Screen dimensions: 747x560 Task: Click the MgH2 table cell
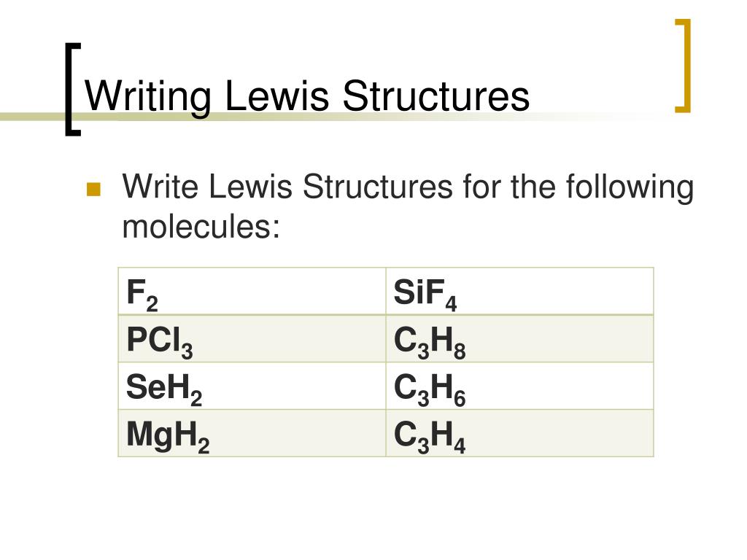point(252,433)
